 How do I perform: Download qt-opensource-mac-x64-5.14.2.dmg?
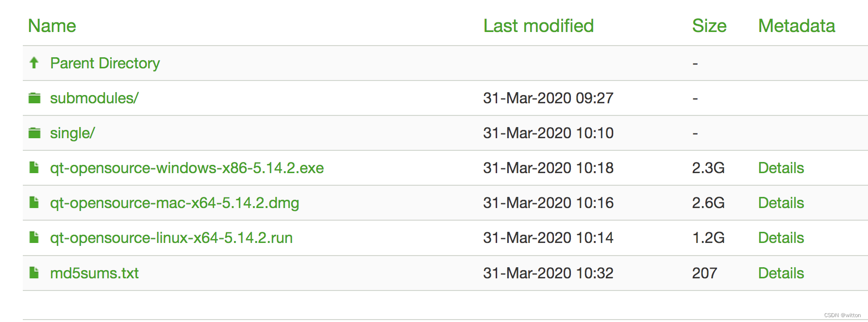click(x=174, y=203)
